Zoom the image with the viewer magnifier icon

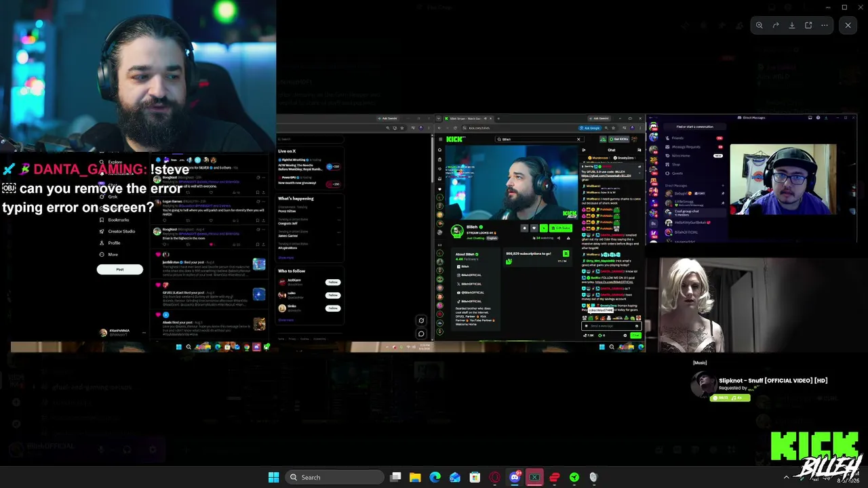(759, 26)
